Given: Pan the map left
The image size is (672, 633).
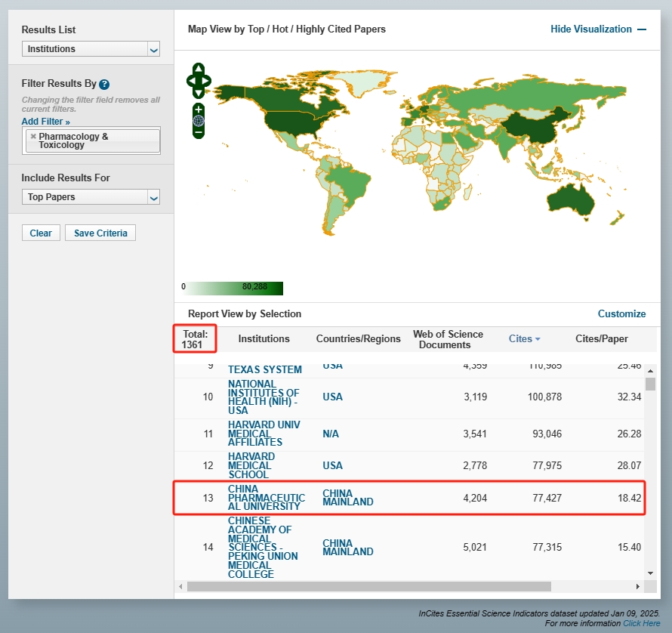Looking at the screenshot, I should (191, 81).
